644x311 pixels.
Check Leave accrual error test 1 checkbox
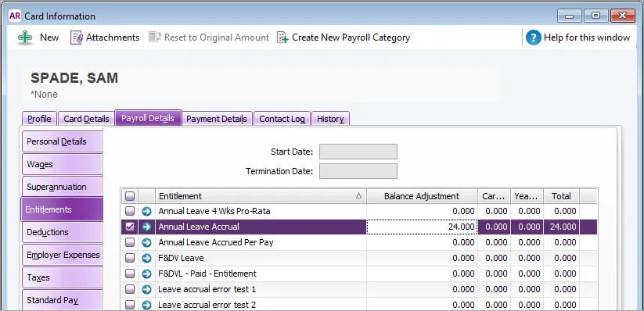point(130,289)
